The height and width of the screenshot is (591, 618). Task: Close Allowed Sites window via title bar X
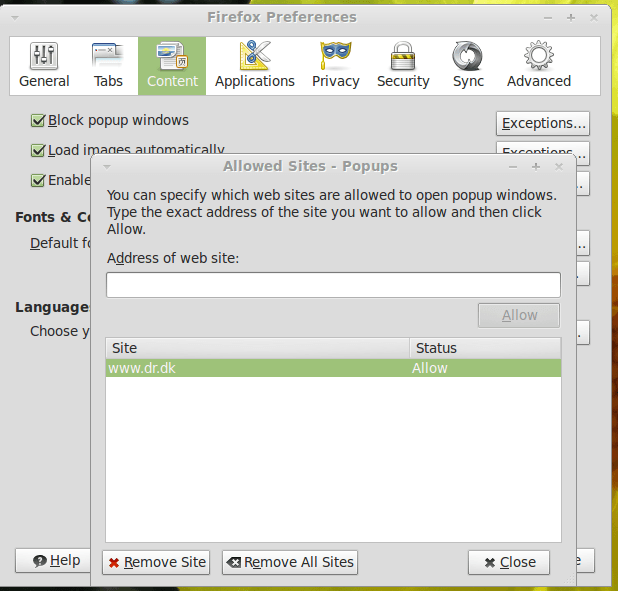click(558, 167)
